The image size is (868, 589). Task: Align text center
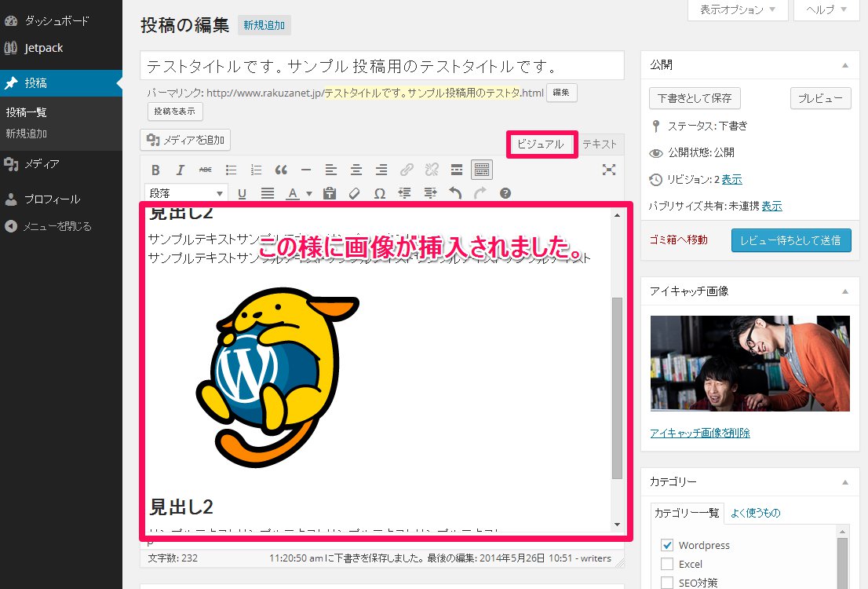pos(356,170)
